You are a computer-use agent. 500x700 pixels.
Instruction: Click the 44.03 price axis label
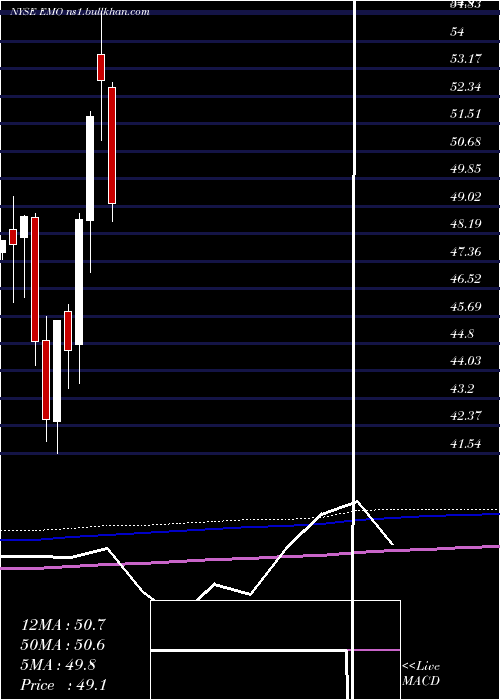466,360
